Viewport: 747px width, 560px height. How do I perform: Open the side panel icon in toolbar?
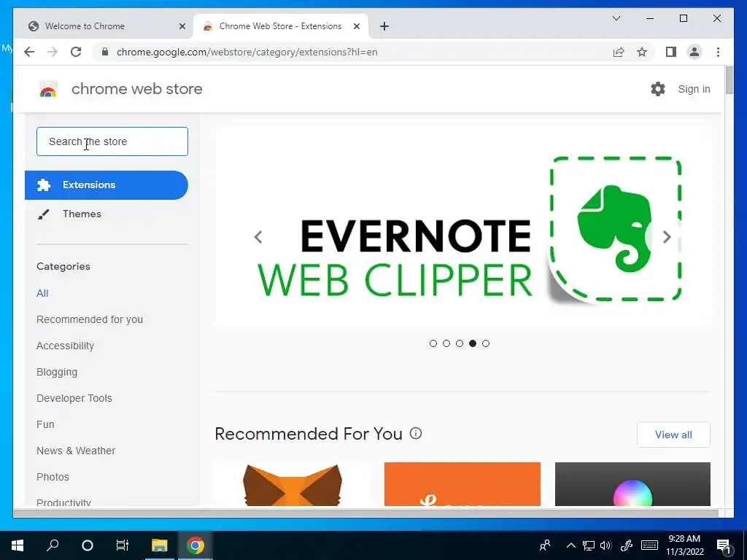coord(671,52)
